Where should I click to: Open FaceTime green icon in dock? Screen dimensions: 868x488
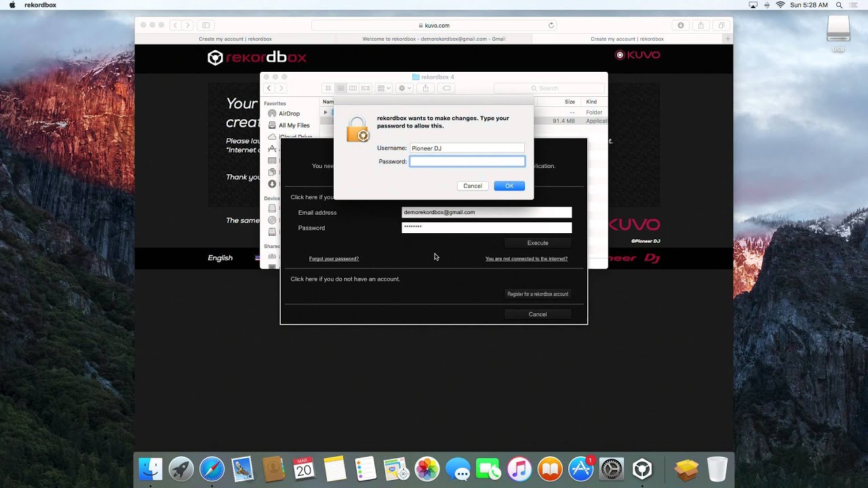pos(489,469)
